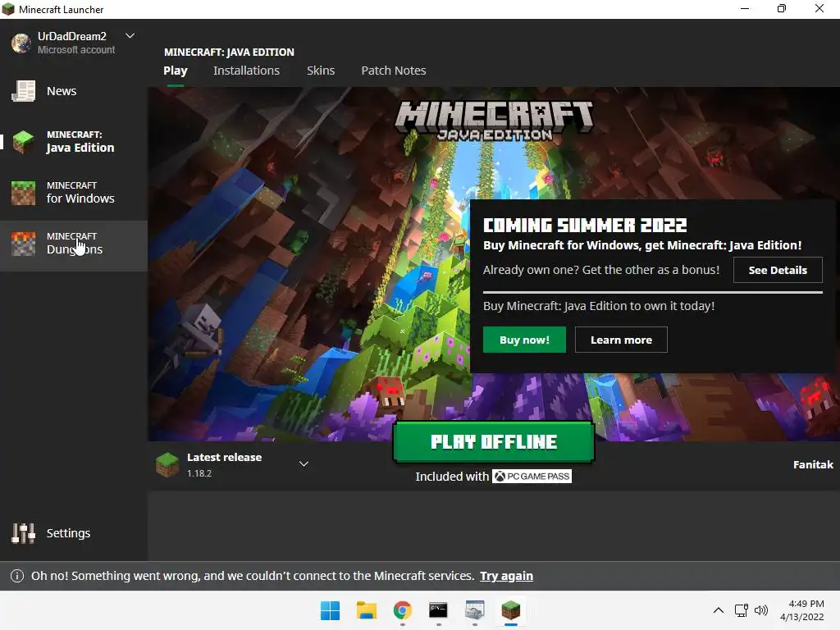840x630 pixels.
Task: Click the PC Game Pass badge
Action: 532,477
